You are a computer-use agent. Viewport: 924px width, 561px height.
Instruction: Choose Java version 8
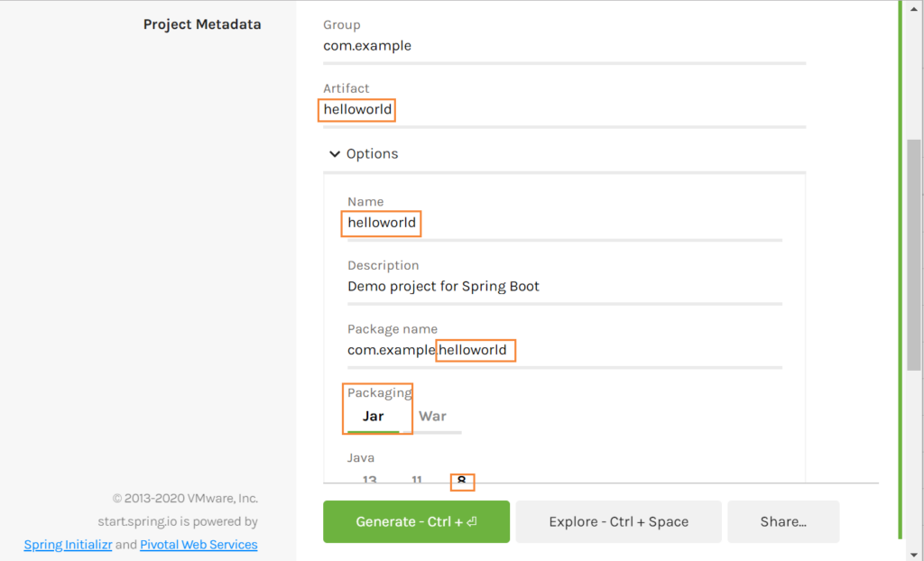(462, 480)
